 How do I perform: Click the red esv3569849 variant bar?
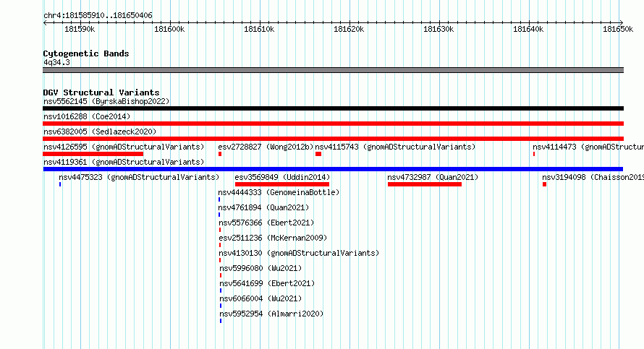[282, 184]
